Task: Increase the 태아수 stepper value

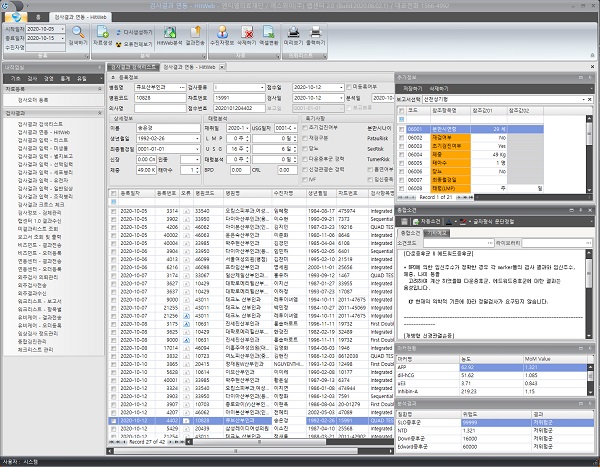Action: pyautogui.click(x=197, y=168)
